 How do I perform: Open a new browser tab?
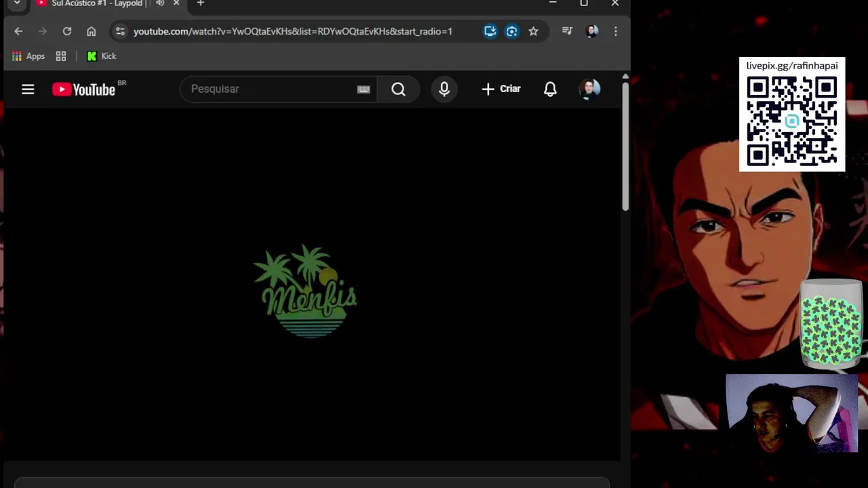tap(200, 3)
